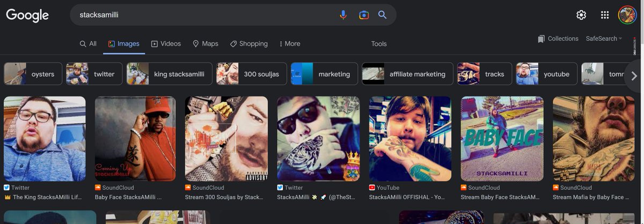Click the magnifier search button
The image size is (644, 224).
point(382,15)
